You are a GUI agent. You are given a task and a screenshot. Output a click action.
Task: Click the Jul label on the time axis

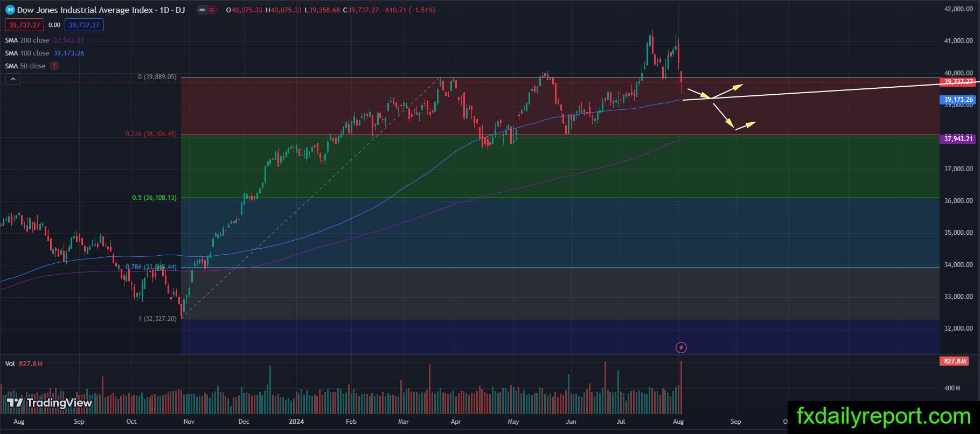[x=621, y=422]
